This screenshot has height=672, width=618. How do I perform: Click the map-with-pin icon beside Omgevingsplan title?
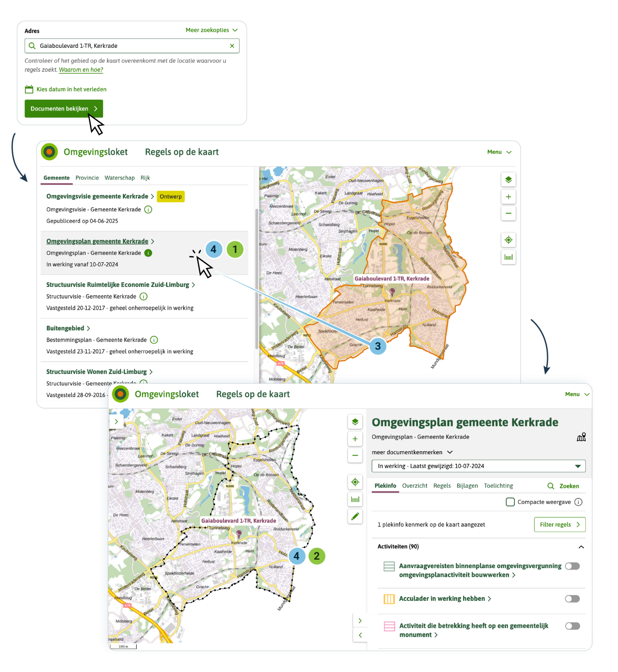[x=581, y=437]
